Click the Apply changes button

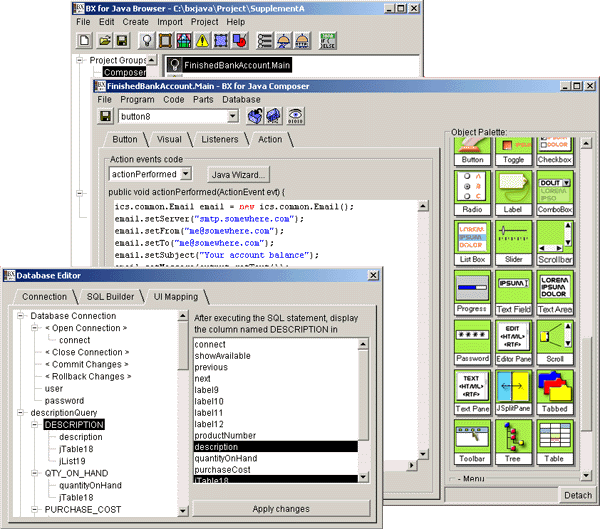click(x=281, y=509)
